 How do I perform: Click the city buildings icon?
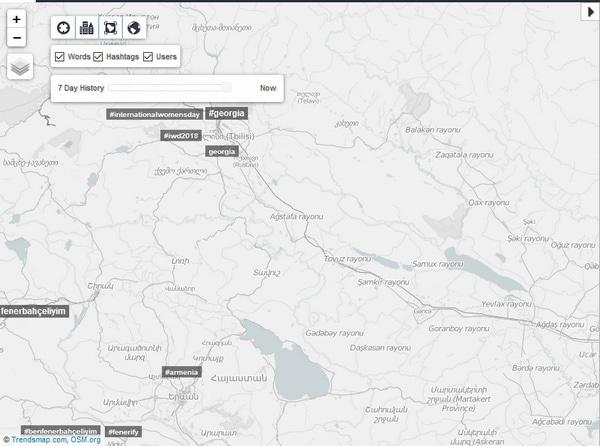86,28
